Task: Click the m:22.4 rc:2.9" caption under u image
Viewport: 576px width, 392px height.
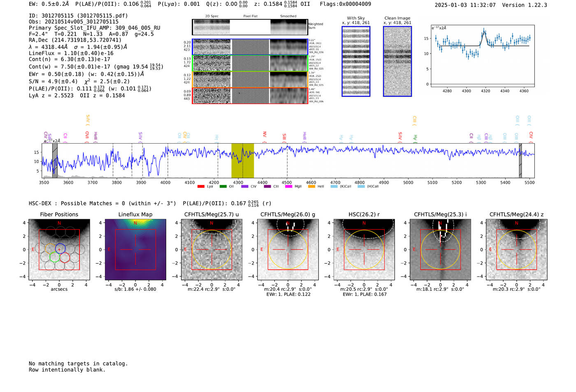Action: (x=211, y=289)
